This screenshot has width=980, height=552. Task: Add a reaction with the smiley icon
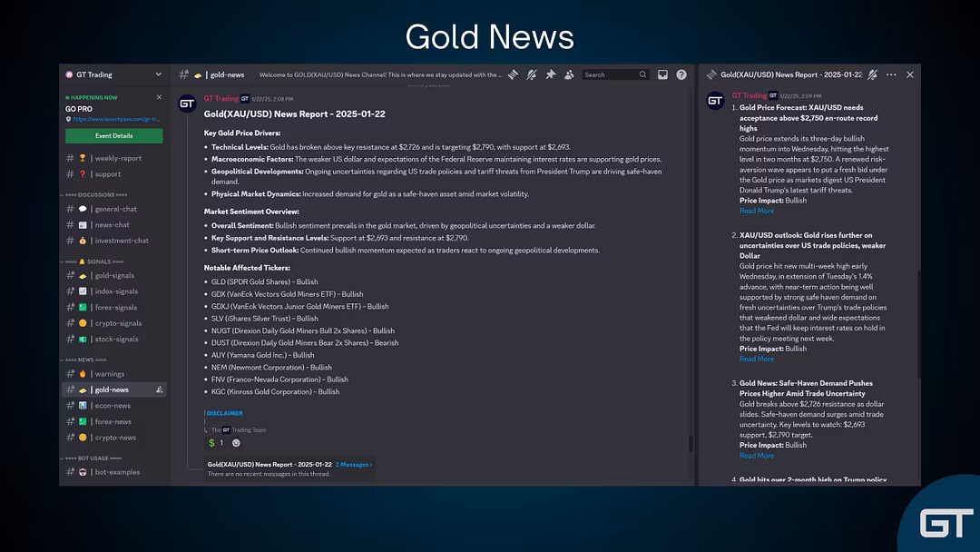click(236, 443)
